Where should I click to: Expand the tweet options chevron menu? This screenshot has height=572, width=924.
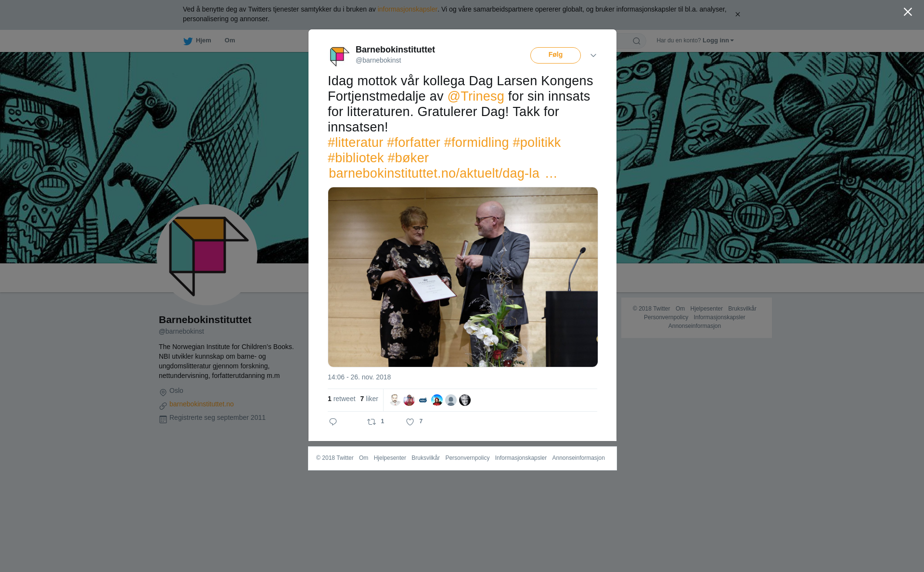pos(593,56)
